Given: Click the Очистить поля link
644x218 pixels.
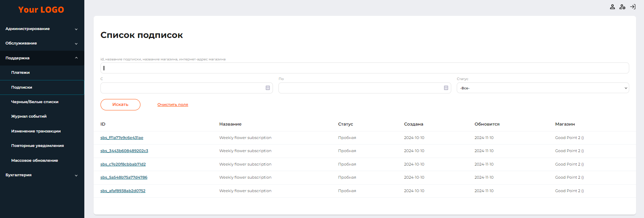Looking at the screenshot, I should click(x=173, y=105).
